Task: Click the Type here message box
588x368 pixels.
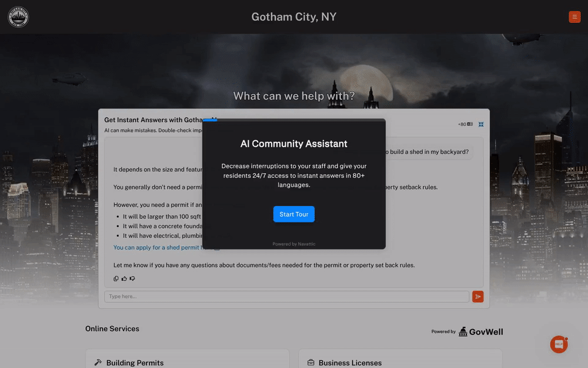Action: (x=287, y=296)
